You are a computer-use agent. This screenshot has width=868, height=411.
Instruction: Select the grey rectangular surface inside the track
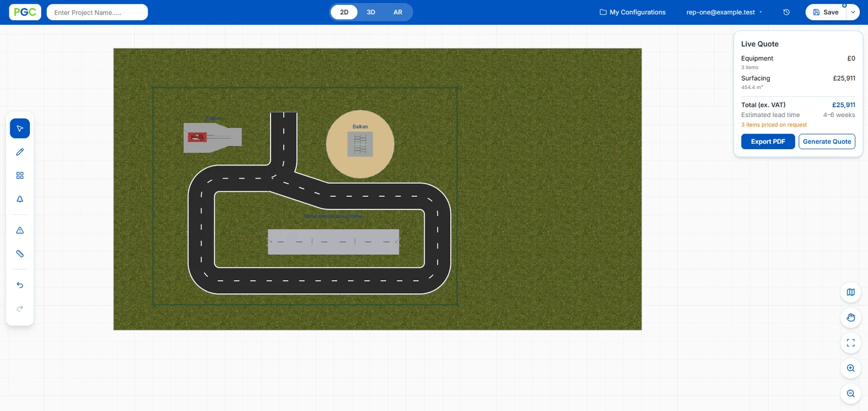(334, 242)
